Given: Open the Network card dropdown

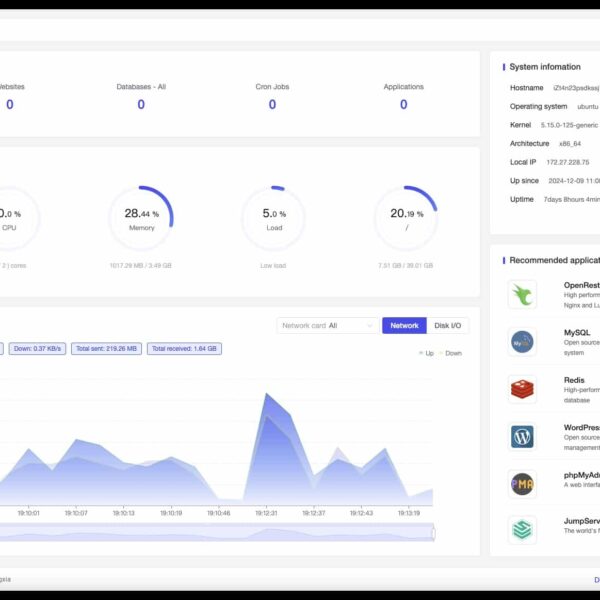Looking at the screenshot, I should (x=326, y=325).
